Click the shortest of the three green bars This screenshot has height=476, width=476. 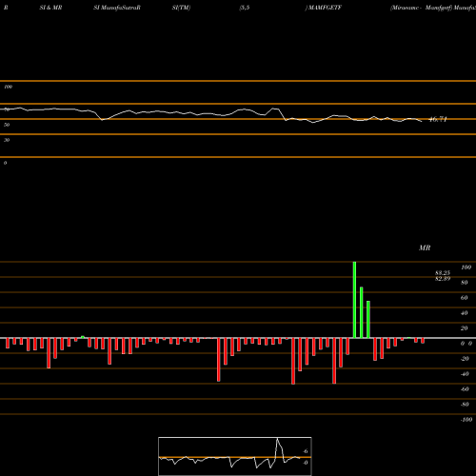point(368,319)
